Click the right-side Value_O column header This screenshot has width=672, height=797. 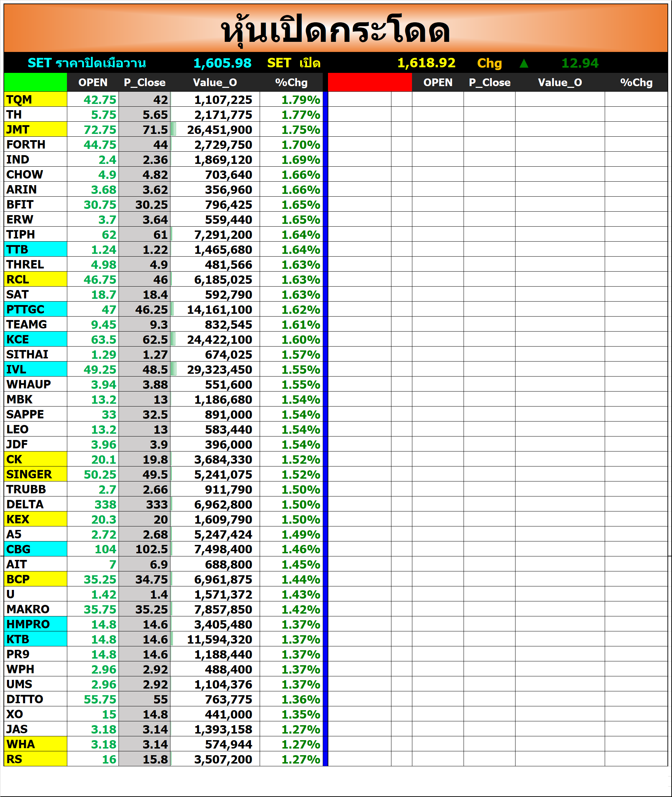560,82
